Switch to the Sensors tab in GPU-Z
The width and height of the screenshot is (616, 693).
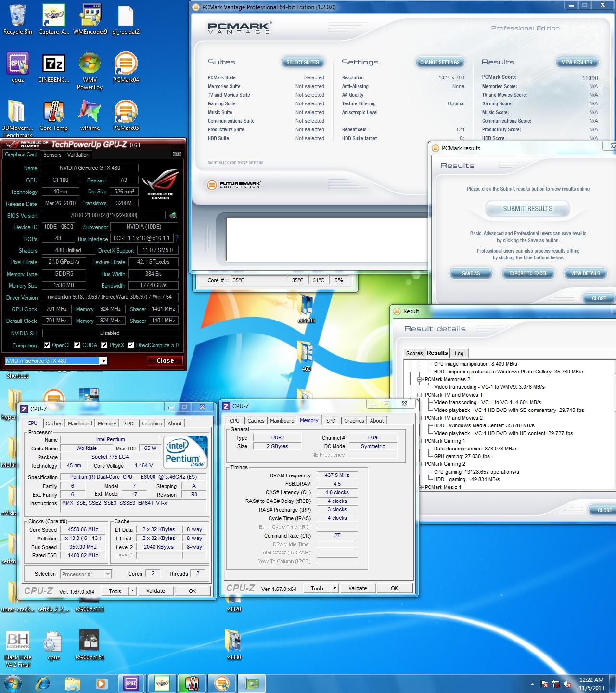[x=52, y=154]
